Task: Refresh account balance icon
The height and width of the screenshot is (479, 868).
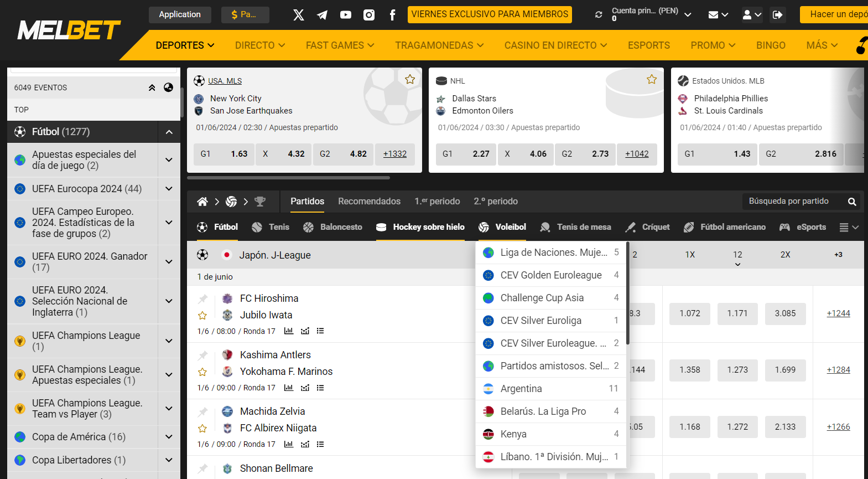Action: coord(599,15)
